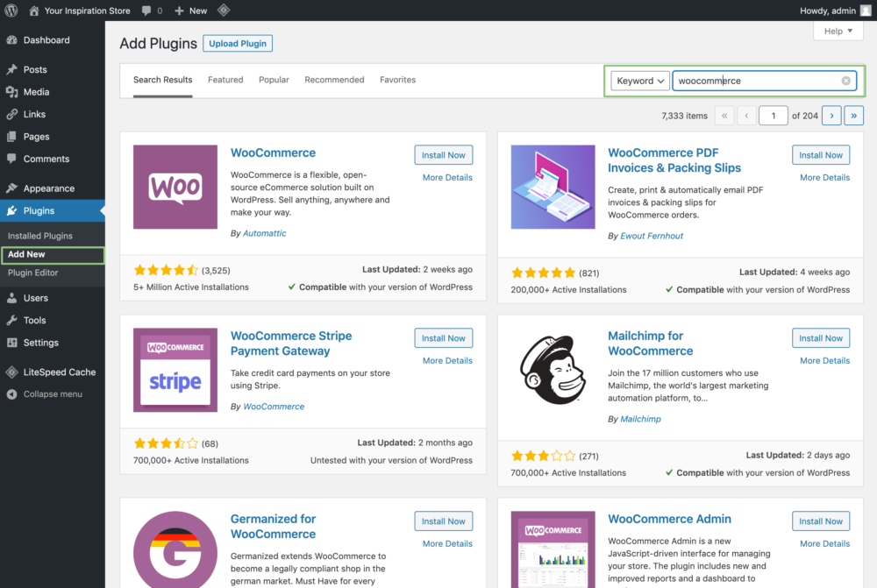Viewport: 877px width, 588px height.
Task: Click the Upload Plugin button
Action: point(238,44)
